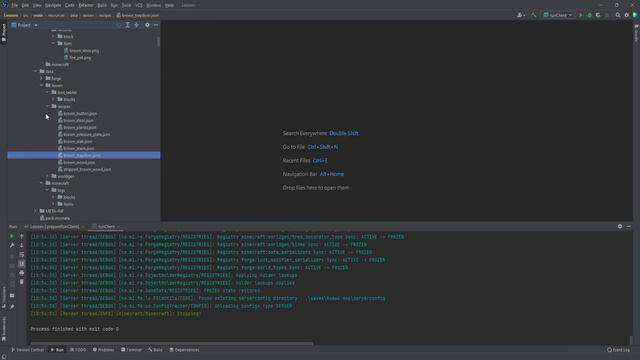The width and height of the screenshot is (640, 360).
Task: Open the Refactor menu
Action: (86, 5)
